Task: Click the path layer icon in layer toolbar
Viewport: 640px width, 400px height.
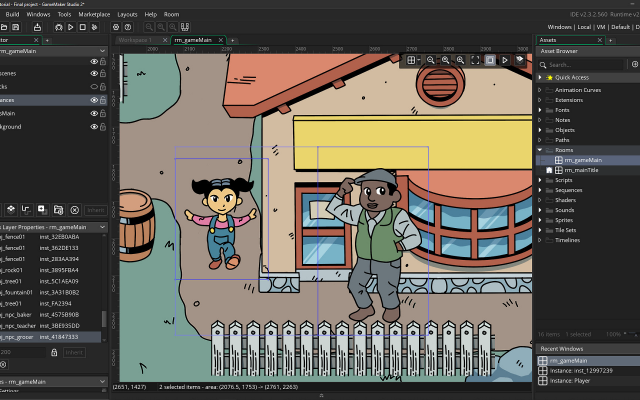Action: pos(27,210)
